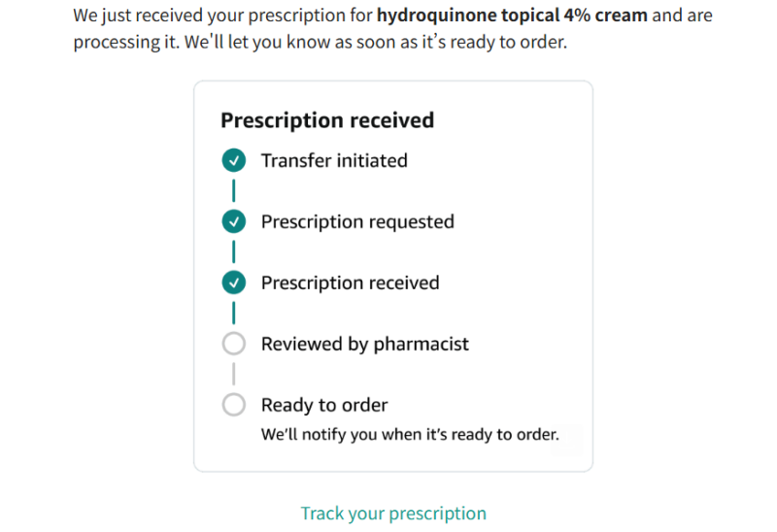Click the gray connector line above Ready to order
This screenshot has width=777, height=532.
pos(233,374)
